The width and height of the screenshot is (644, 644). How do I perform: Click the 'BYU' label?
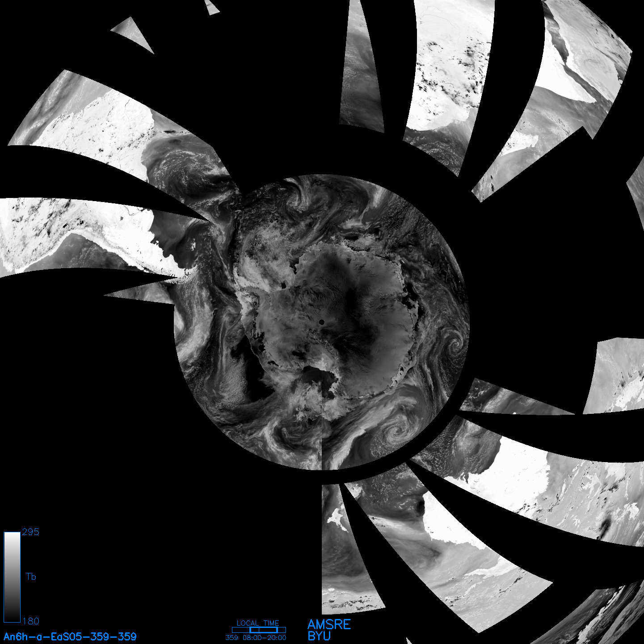pyautogui.click(x=319, y=636)
